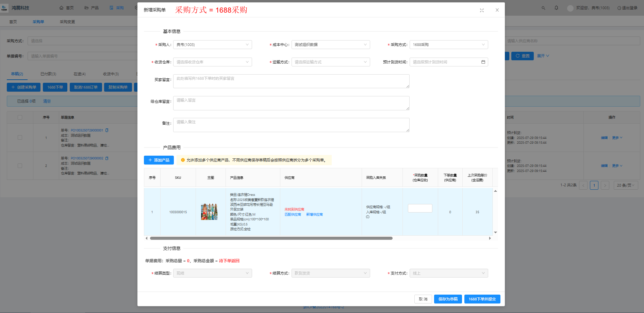This screenshot has width=644, height=313.
Task: Toggle the select-all checkbox in list header
Action: (x=20, y=118)
